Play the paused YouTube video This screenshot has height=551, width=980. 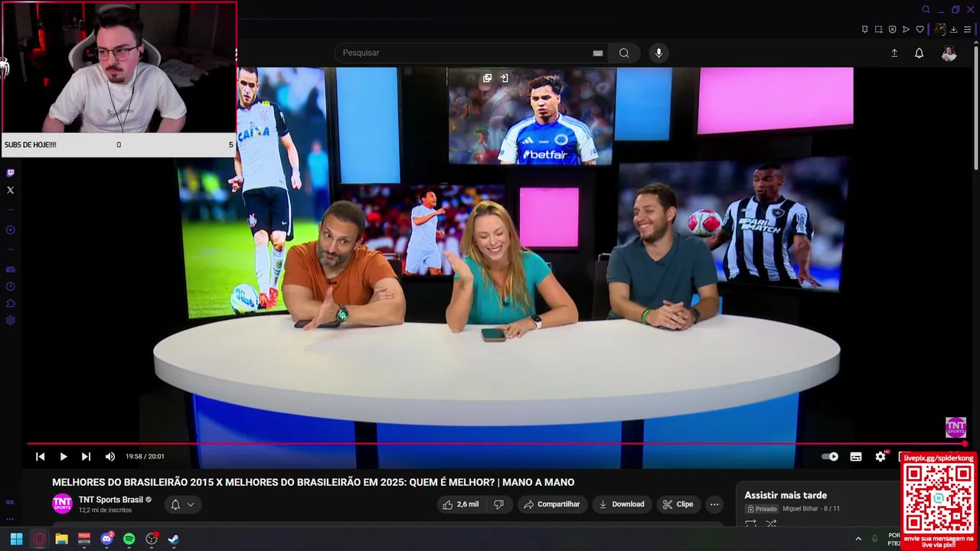[64, 456]
